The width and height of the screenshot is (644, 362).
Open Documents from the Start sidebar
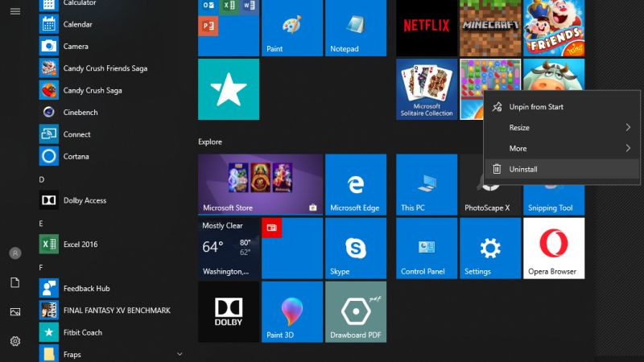[15, 282]
